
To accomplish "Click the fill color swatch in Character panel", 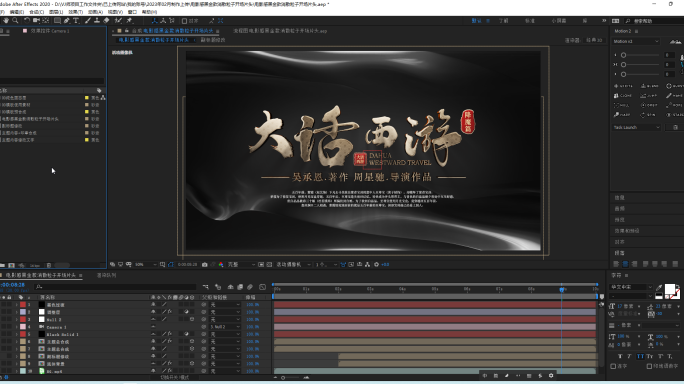I will click(670, 289).
